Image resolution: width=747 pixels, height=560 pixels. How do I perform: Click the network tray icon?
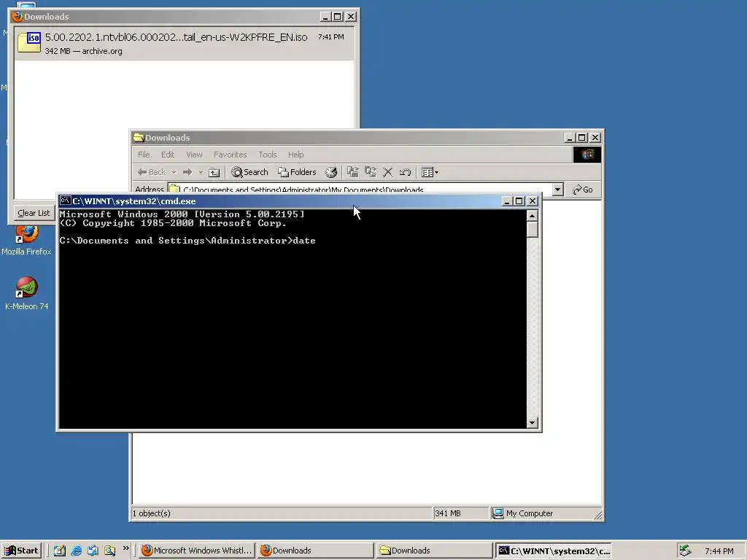685,551
